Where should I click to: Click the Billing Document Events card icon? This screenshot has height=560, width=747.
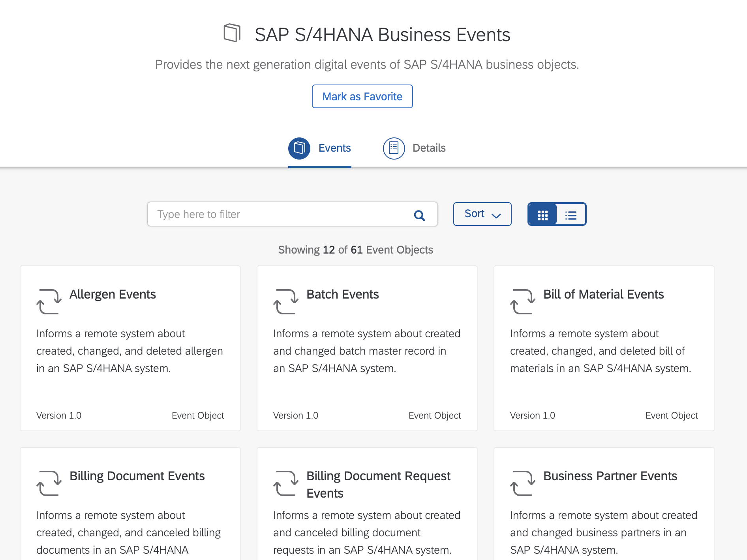point(49,483)
